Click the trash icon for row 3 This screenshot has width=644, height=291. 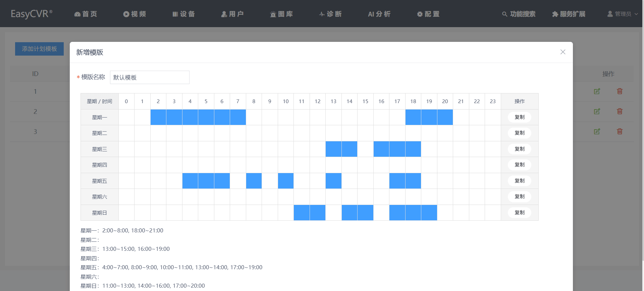tap(620, 132)
